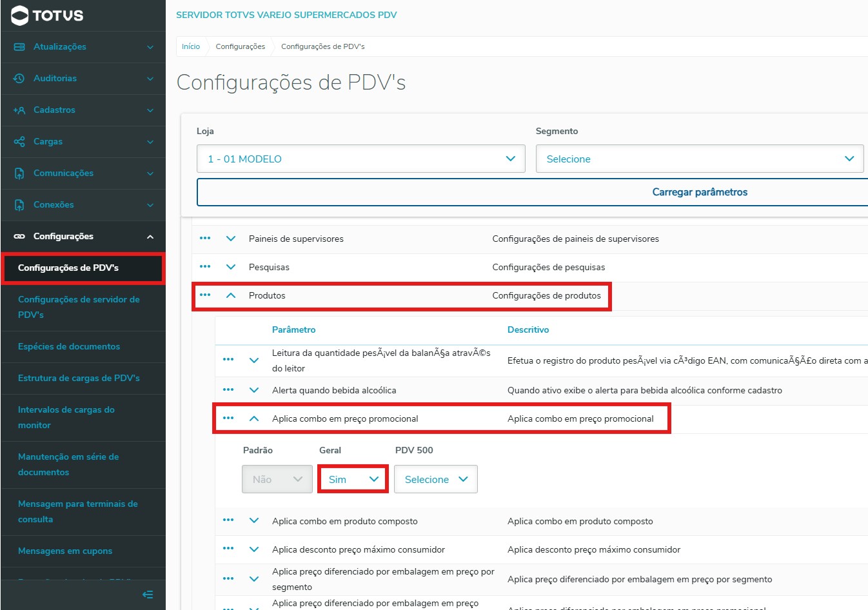Expand the Pesquisas row
The width and height of the screenshot is (868, 610).
point(231,267)
